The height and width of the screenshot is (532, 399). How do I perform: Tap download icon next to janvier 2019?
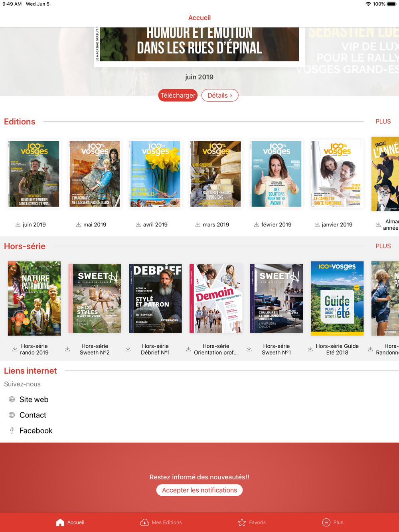(317, 225)
